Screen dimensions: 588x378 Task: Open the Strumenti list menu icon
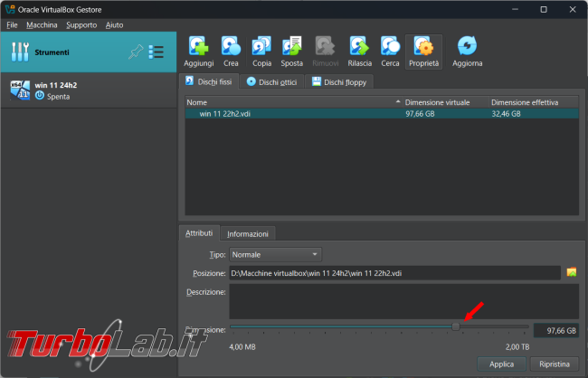(x=156, y=52)
